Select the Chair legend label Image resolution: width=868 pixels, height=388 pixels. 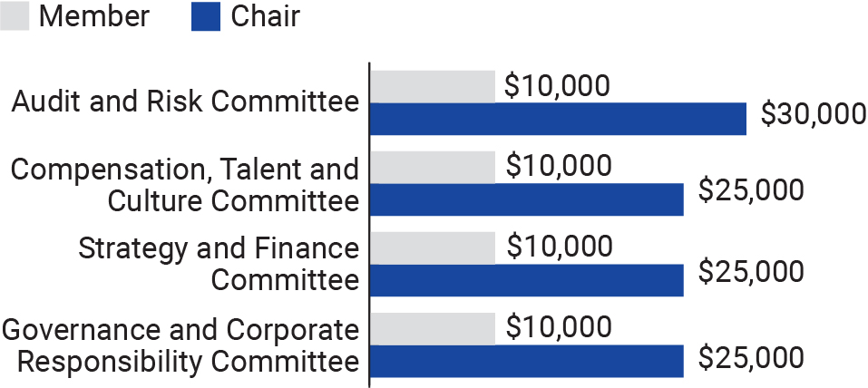pos(266,15)
